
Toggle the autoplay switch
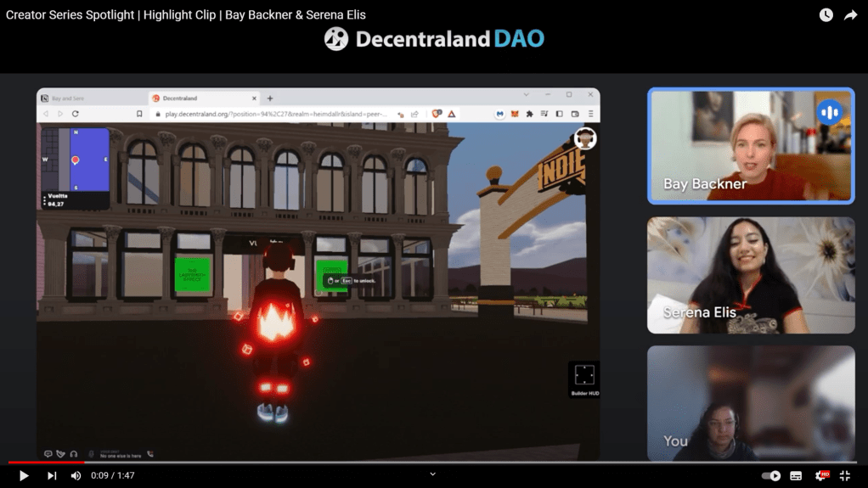pos(771,476)
